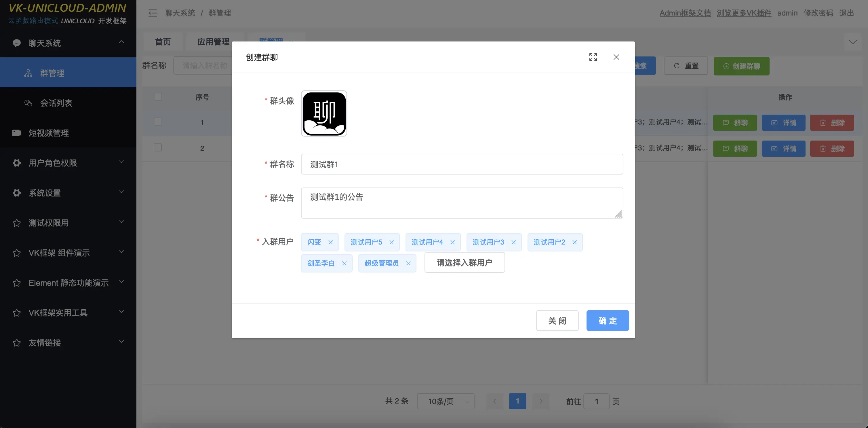The width and height of the screenshot is (868, 428).
Task: Click the 重置 button
Action: [x=686, y=66]
